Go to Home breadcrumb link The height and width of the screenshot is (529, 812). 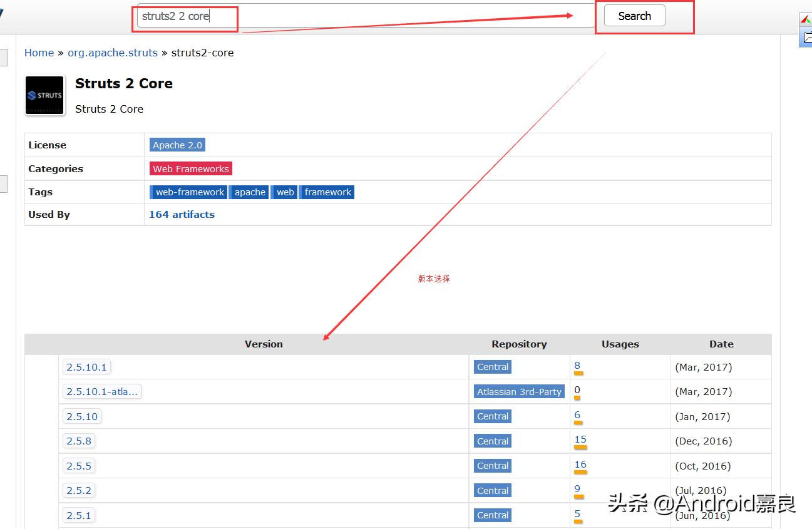39,53
